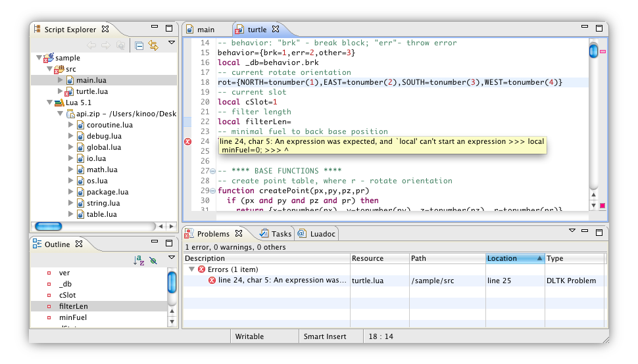Click the error marker on line 24
638x364 pixels.
[x=187, y=141]
